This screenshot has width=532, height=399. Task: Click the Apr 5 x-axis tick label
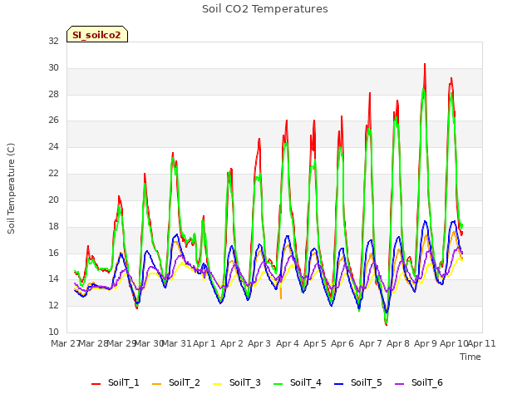315,343
